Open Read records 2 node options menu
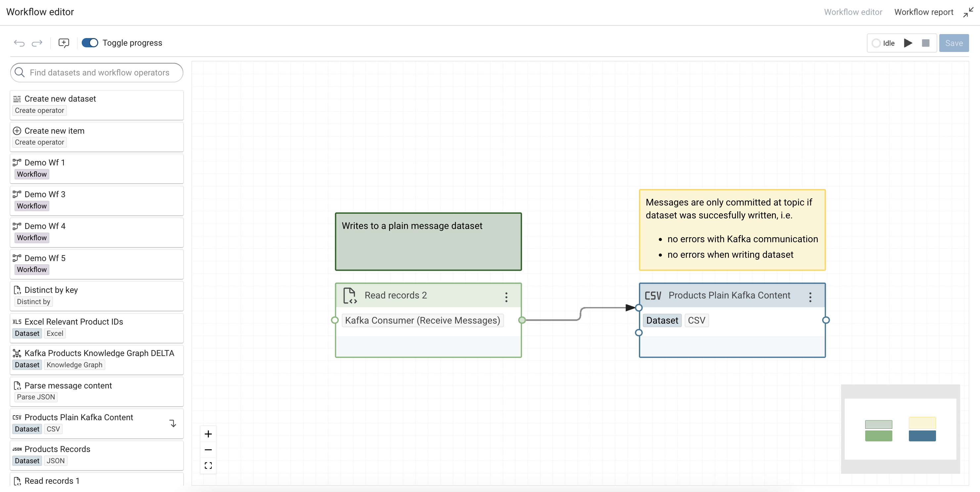The image size is (980, 492). [506, 297]
